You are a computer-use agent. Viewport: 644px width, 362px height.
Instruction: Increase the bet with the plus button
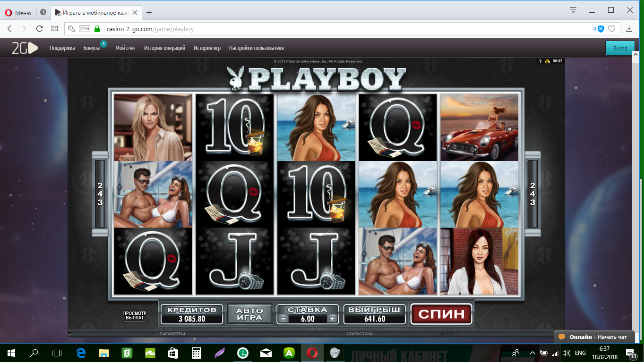coord(332,319)
